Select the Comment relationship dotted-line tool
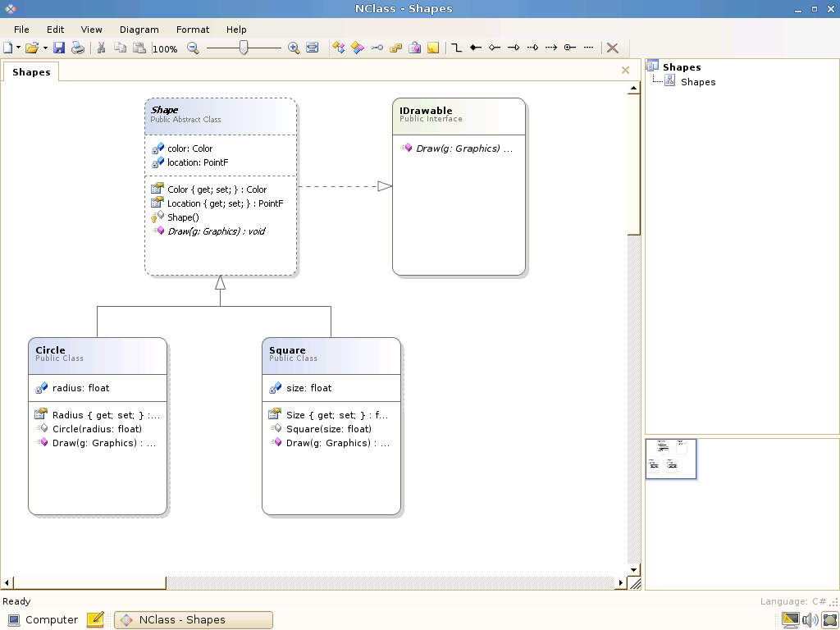The image size is (840, 630). pyautogui.click(x=588, y=48)
